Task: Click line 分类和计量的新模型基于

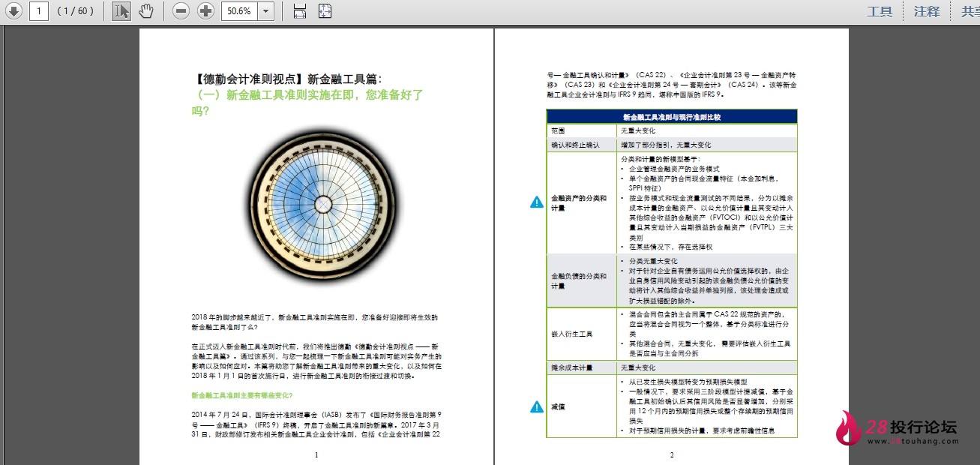Action: tap(660, 159)
